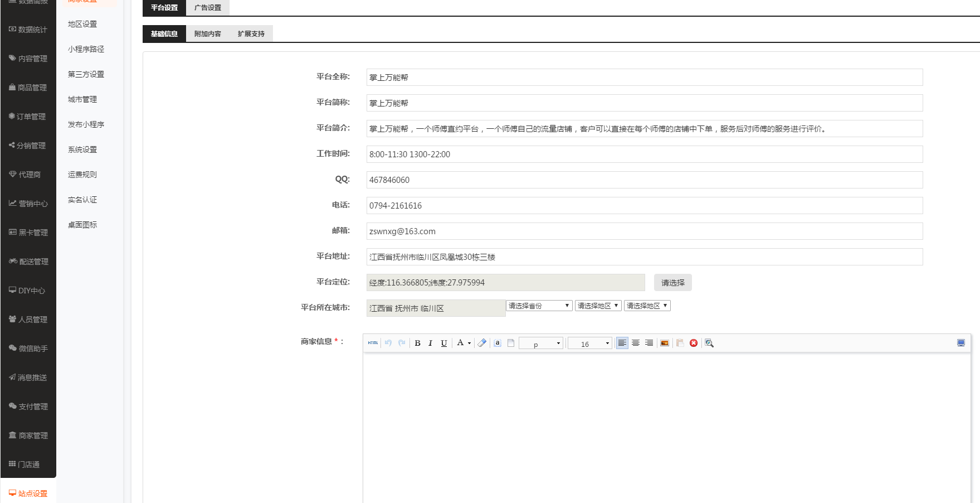Click the 平台全称 input field
980x503 pixels.
click(x=644, y=78)
